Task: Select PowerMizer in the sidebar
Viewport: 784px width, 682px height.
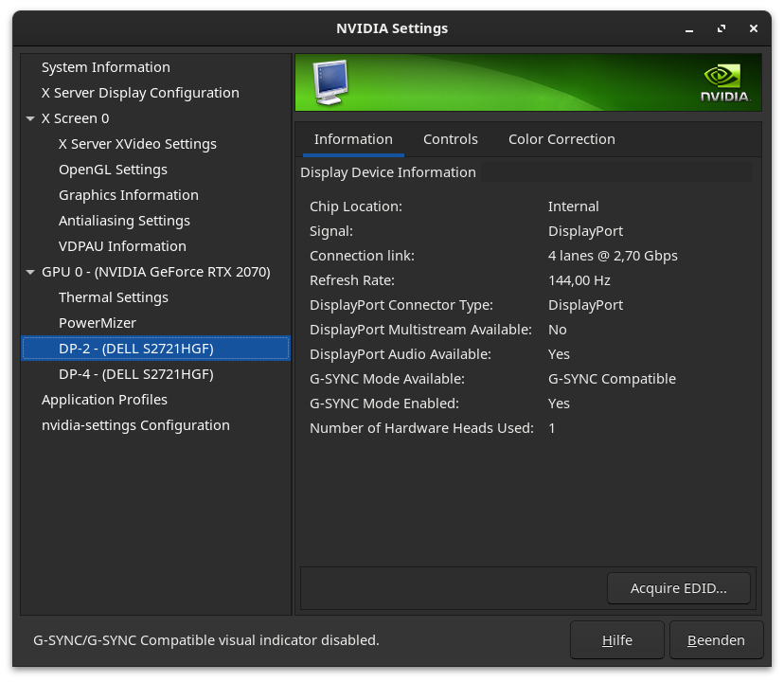Action: click(97, 323)
